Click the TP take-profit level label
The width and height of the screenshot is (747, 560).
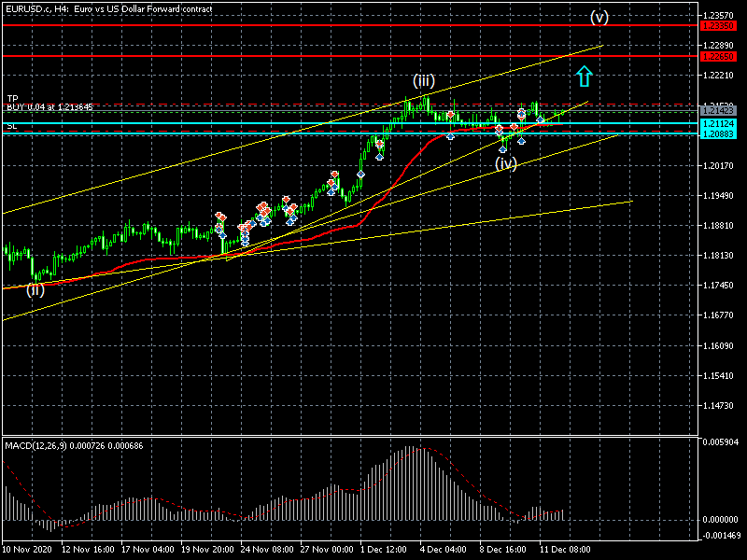point(12,98)
